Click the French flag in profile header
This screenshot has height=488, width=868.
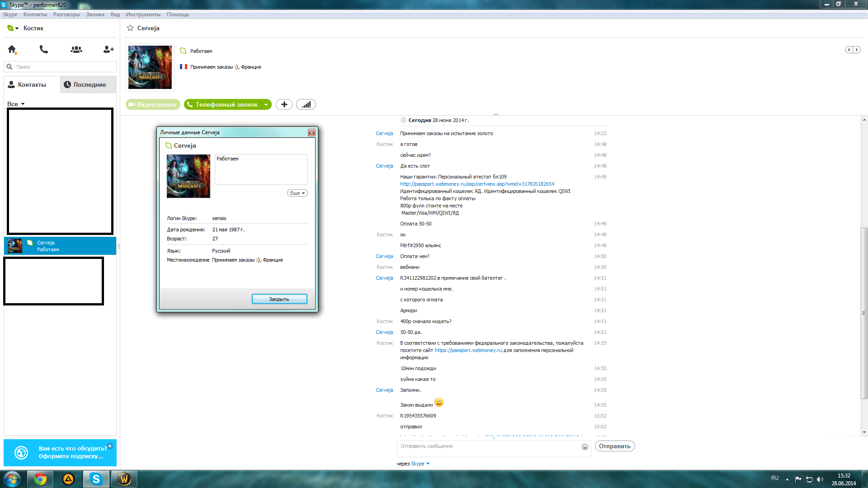coord(184,66)
